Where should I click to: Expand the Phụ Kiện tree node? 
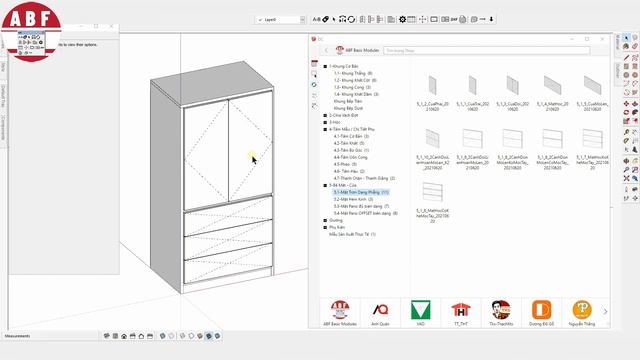click(x=325, y=227)
